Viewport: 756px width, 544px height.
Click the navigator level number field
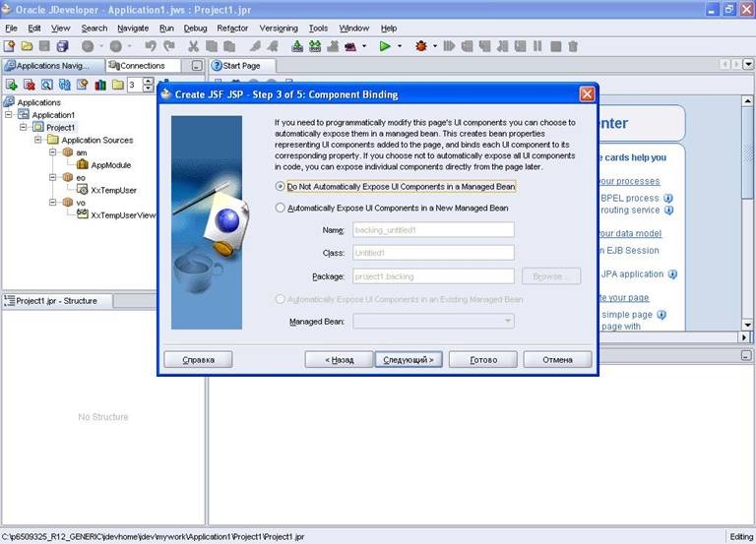[135, 85]
